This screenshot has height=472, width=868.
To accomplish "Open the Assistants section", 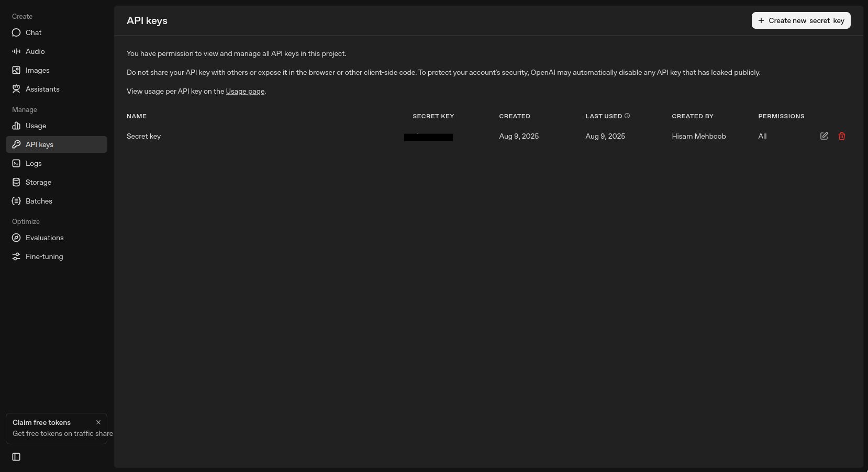I will tap(42, 89).
